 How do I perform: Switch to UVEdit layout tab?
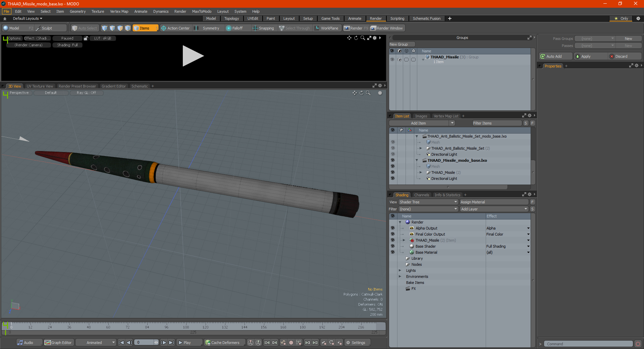pos(253,18)
